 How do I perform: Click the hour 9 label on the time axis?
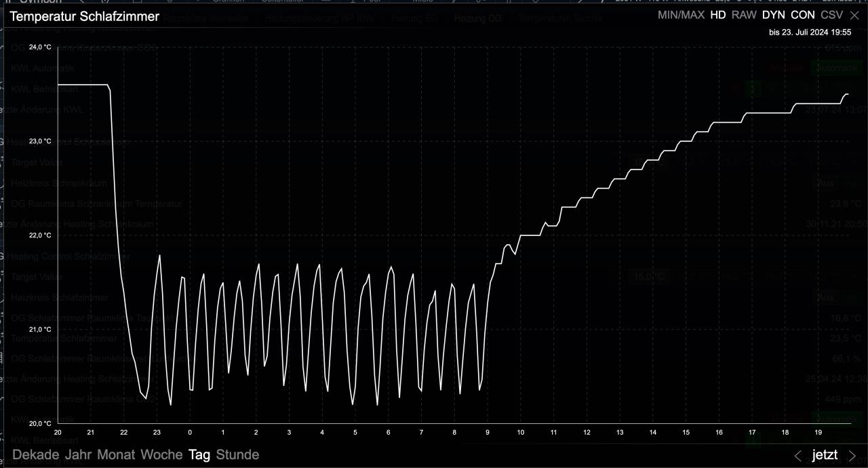pyautogui.click(x=488, y=432)
